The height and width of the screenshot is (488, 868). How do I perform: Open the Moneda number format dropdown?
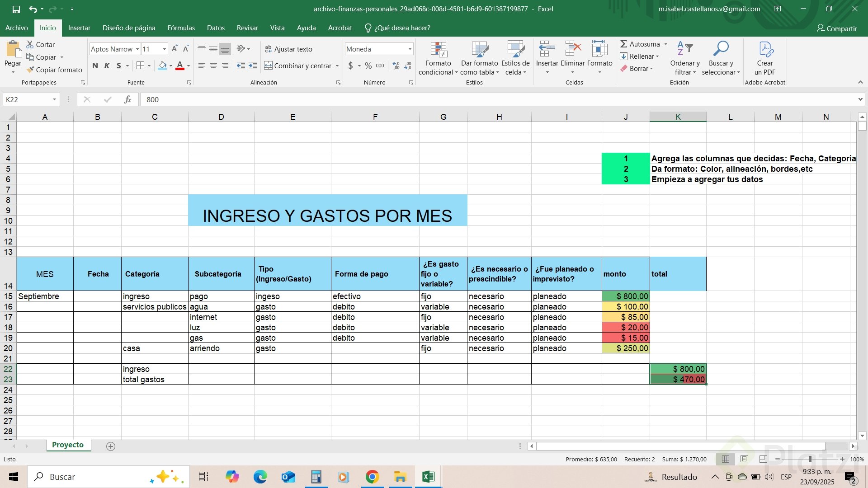pos(410,49)
